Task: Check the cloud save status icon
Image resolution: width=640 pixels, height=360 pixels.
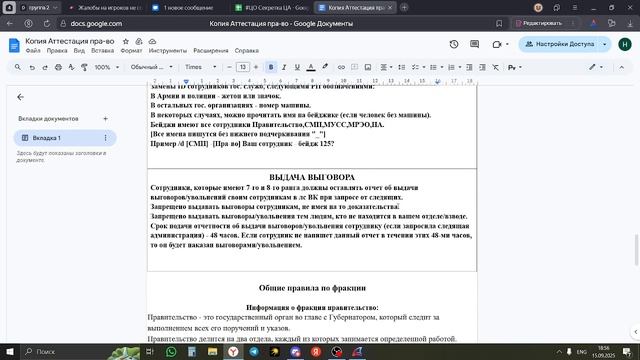Action: tap(152, 41)
